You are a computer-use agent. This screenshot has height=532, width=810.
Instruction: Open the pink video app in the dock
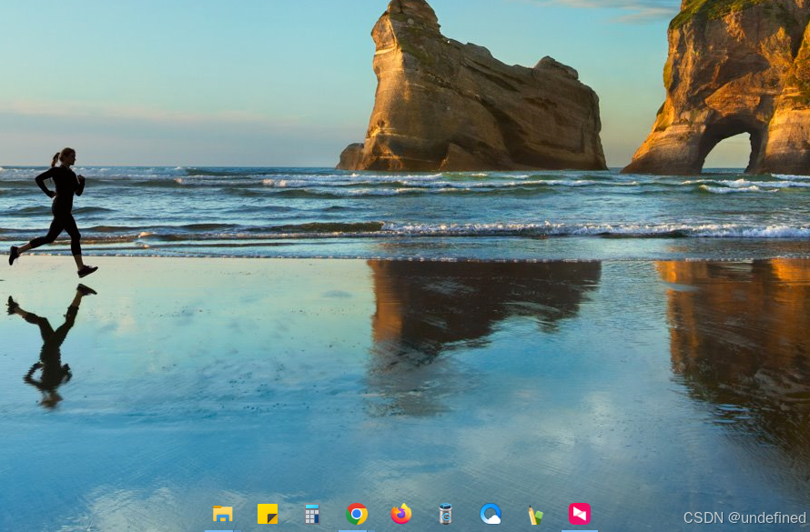(x=578, y=515)
